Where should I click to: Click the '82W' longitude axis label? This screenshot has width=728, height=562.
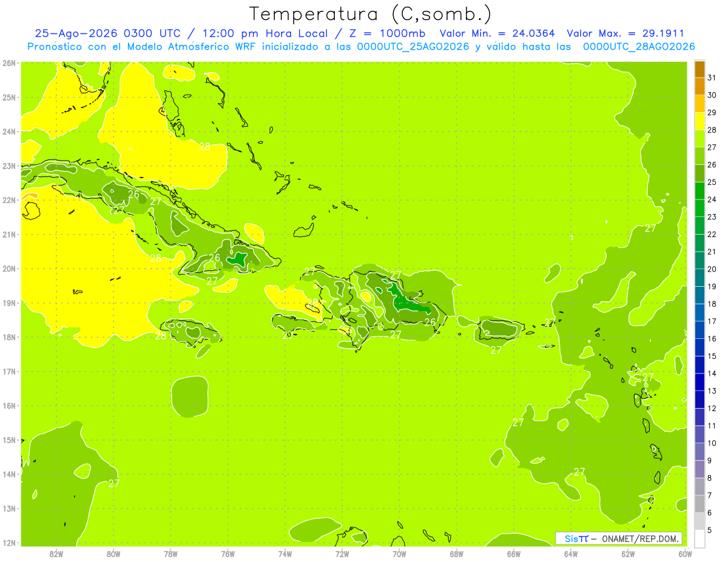(x=56, y=554)
